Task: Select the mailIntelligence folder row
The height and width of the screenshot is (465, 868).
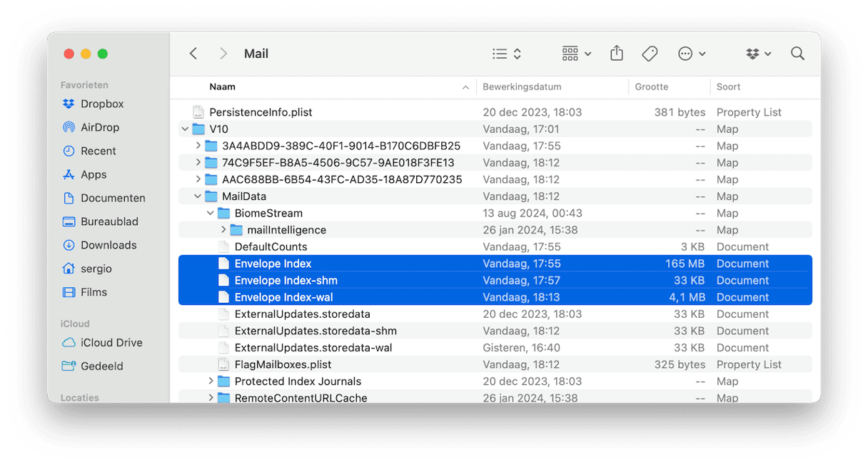Action: click(495, 230)
